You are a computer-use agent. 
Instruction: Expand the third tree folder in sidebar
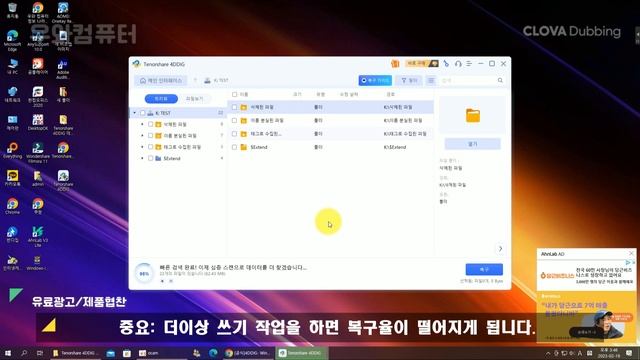tap(142, 147)
